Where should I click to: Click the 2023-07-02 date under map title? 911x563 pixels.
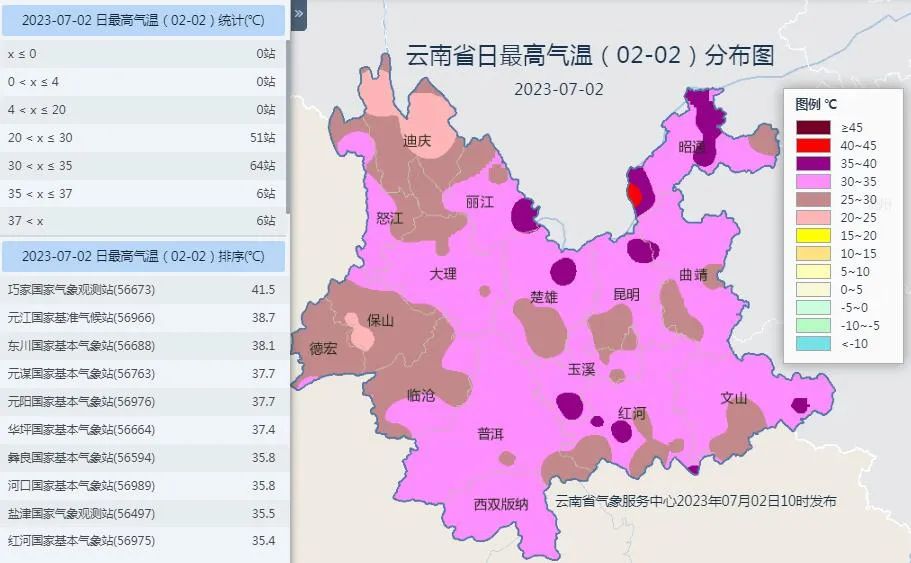tap(559, 89)
